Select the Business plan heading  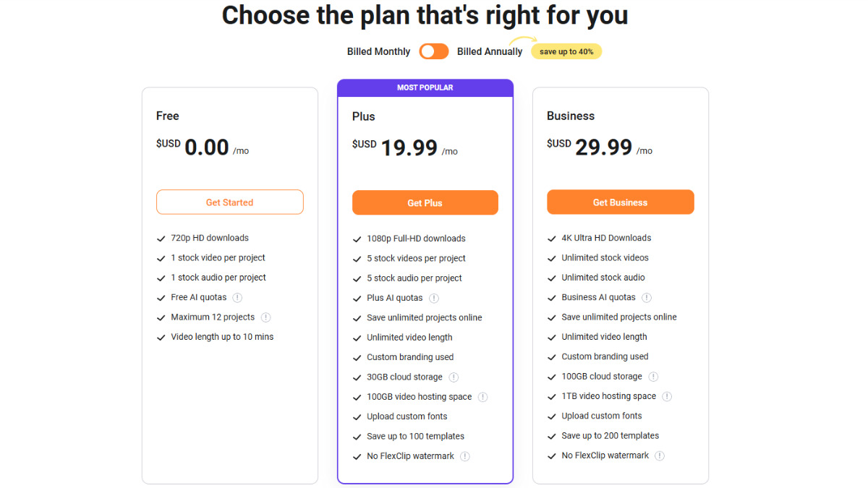pos(571,116)
